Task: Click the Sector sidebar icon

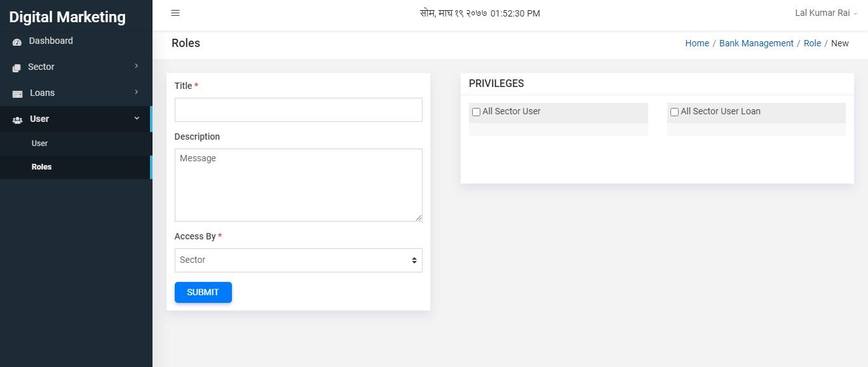Action: 17,67
